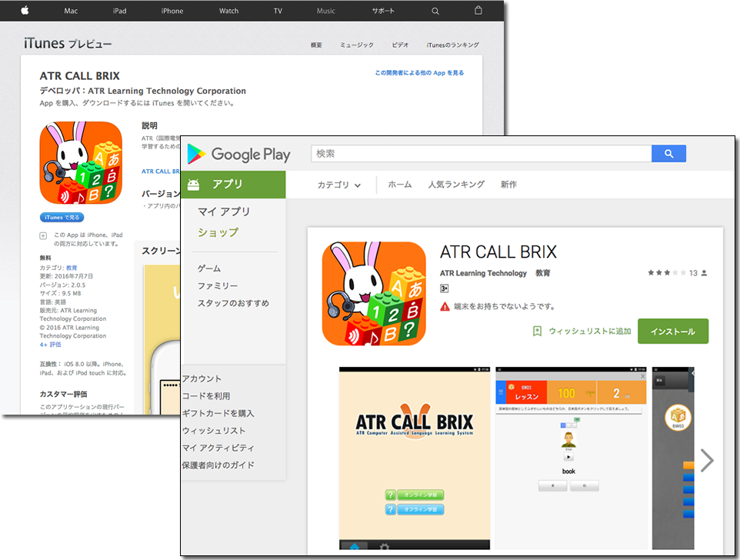
Task: Click the Android アプリ section header
Action: [233, 185]
